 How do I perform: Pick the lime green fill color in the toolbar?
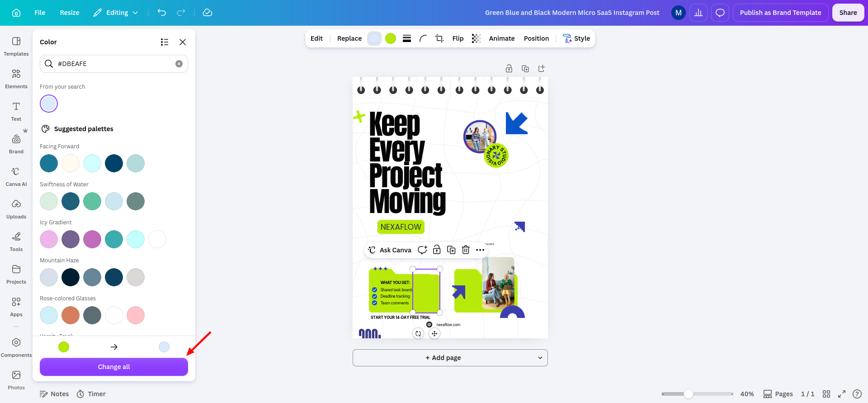pos(391,38)
